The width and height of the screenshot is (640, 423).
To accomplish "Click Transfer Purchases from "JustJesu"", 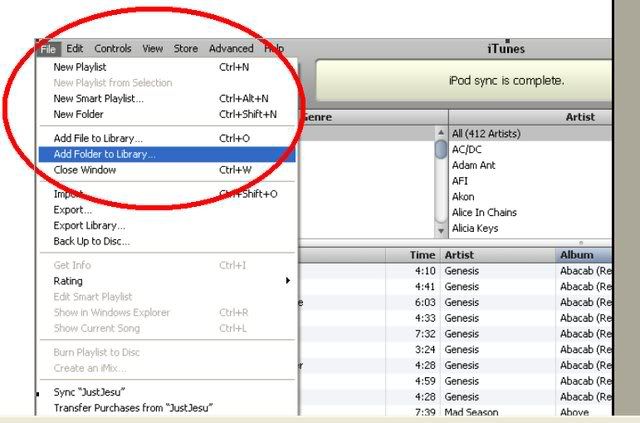I will [x=133, y=408].
